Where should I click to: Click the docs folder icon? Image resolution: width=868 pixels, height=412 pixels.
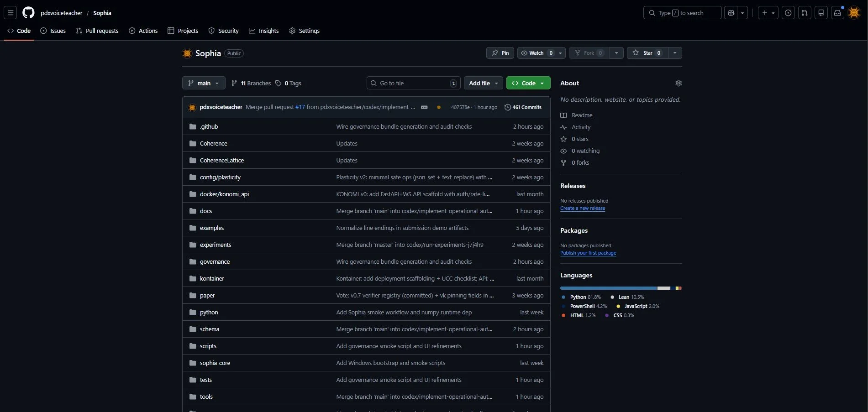193,211
